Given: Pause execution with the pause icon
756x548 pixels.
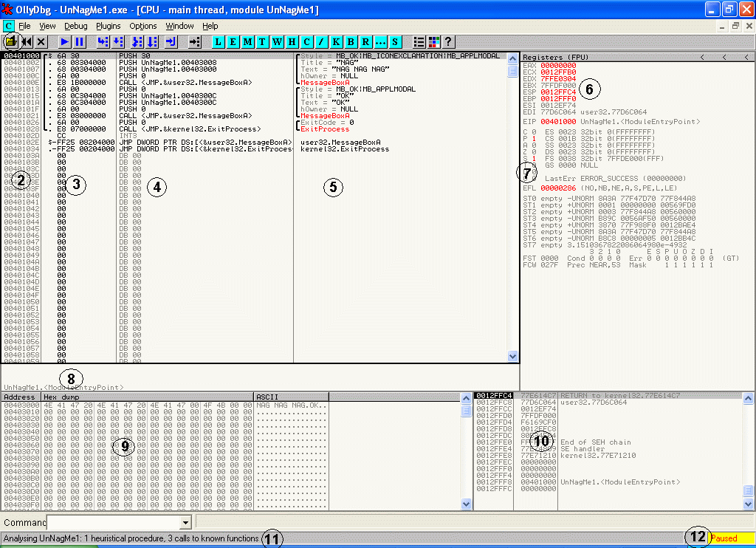Looking at the screenshot, I should [x=80, y=42].
